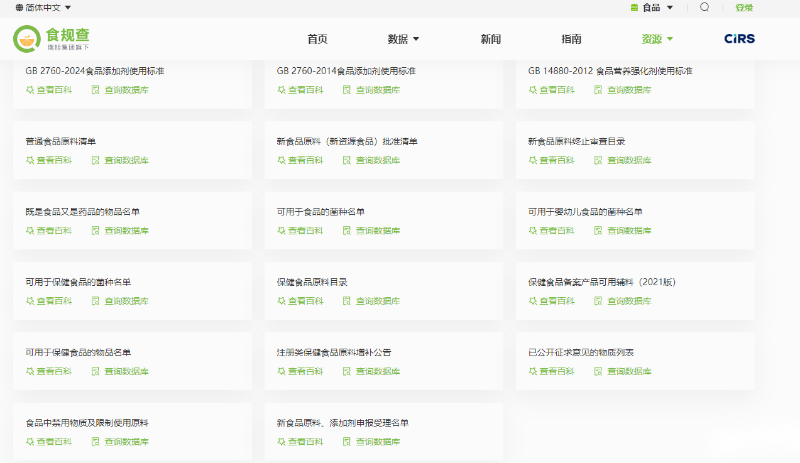Image resolution: width=800 pixels, height=463 pixels.
Task: Click encyclopedia icon under 既是食品又是药品的物品名单
Action: (x=30, y=231)
